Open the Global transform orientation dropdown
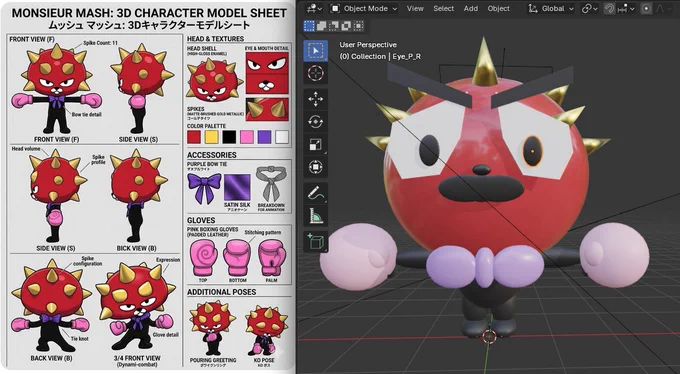 (552, 8)
